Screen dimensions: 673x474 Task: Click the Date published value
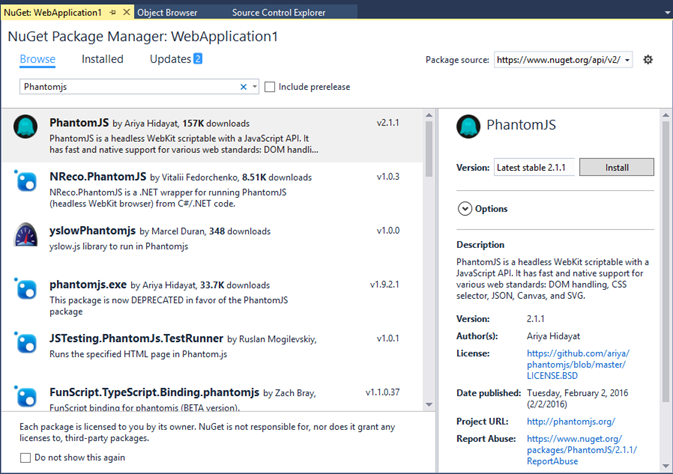point(577,398)
